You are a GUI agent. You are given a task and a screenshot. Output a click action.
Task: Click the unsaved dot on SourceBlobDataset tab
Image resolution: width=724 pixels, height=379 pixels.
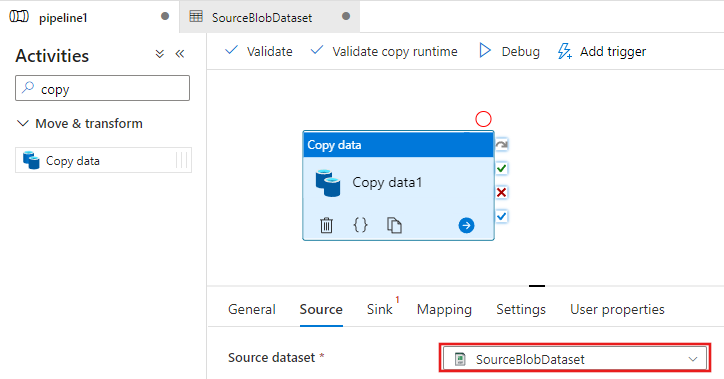click(346, 16)
